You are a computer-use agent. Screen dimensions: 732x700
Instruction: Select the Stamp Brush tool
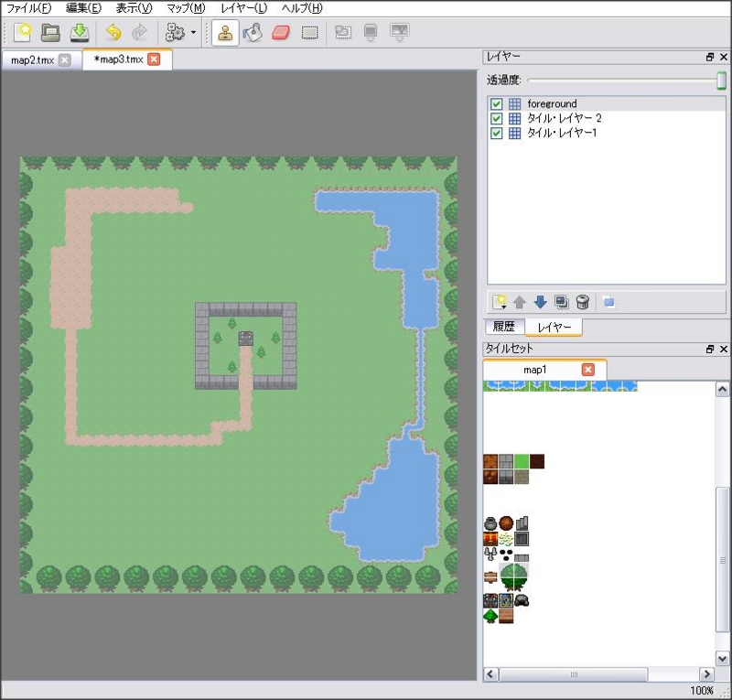click(x=225, y=33)
